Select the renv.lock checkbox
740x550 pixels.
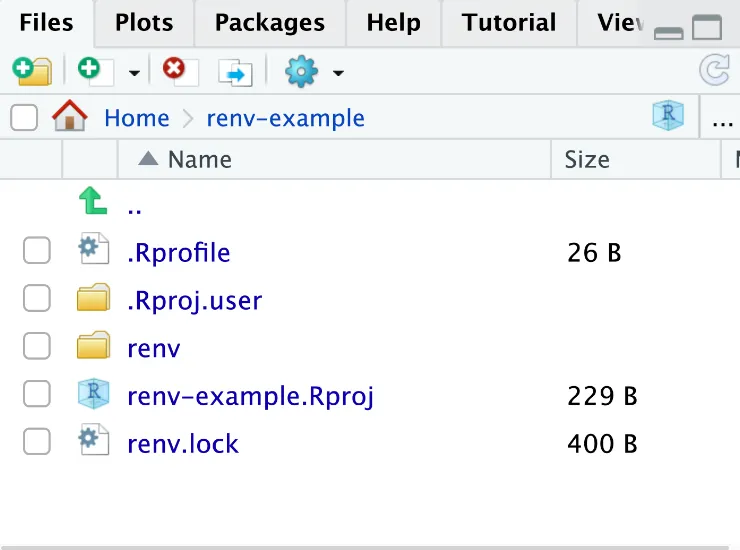click(37, 443)
